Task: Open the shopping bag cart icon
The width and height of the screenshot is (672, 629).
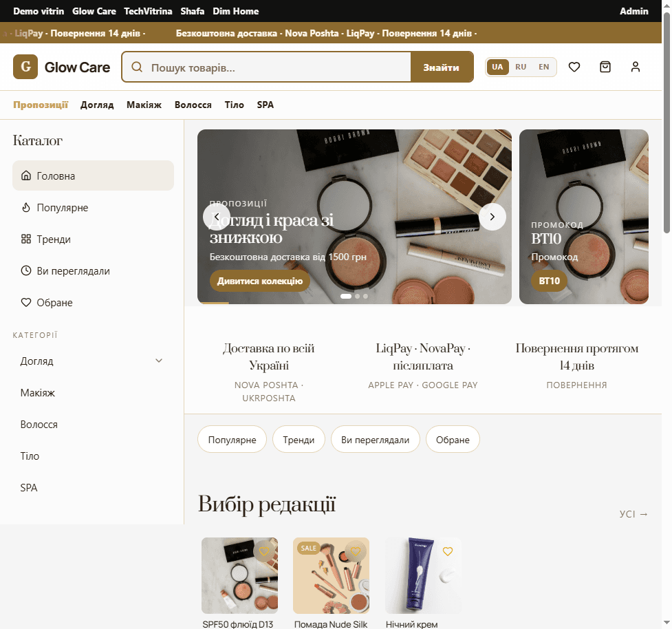Action: point(605,67)
